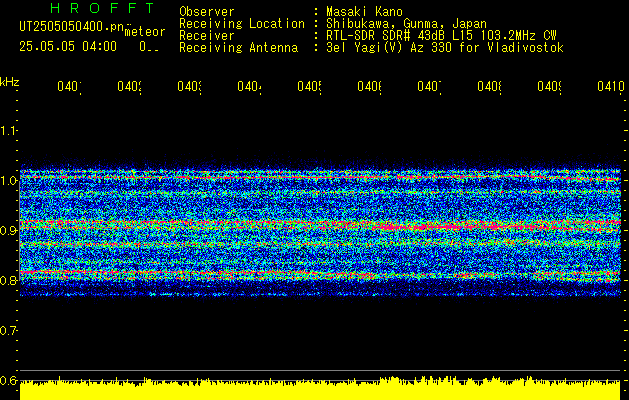Click the 0410 time marker
The image size is (629, 400).
click(x=611, y=86)
